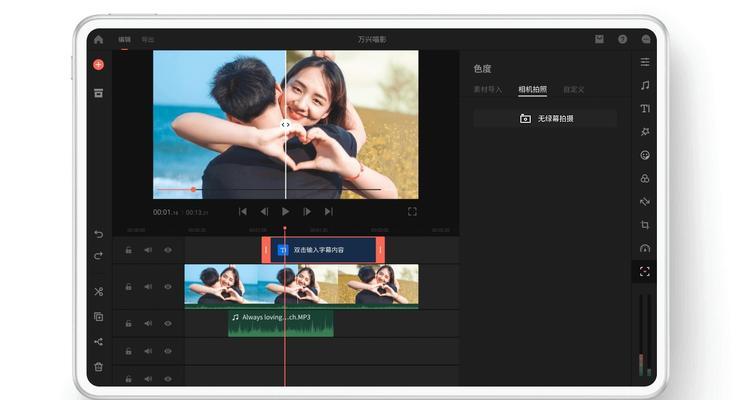
Task: Hide the video track with eye icon
Action: [x=168, y=287]
